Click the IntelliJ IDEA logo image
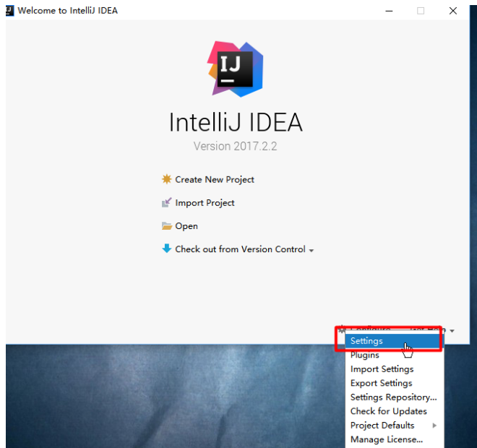Image resolution: width=477 pixels, height=448 pixels. pos(235,69)
